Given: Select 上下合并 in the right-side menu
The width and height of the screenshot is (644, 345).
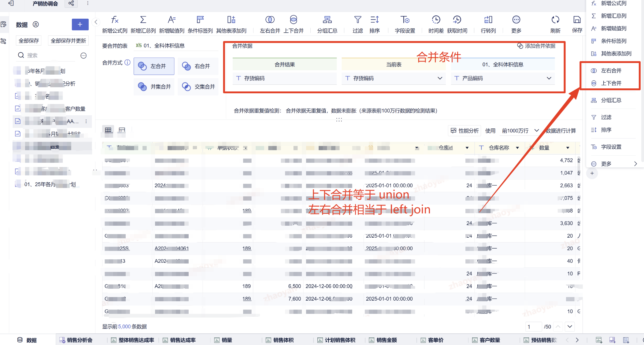Looking at the screenshot, I should tap(611, 83).
